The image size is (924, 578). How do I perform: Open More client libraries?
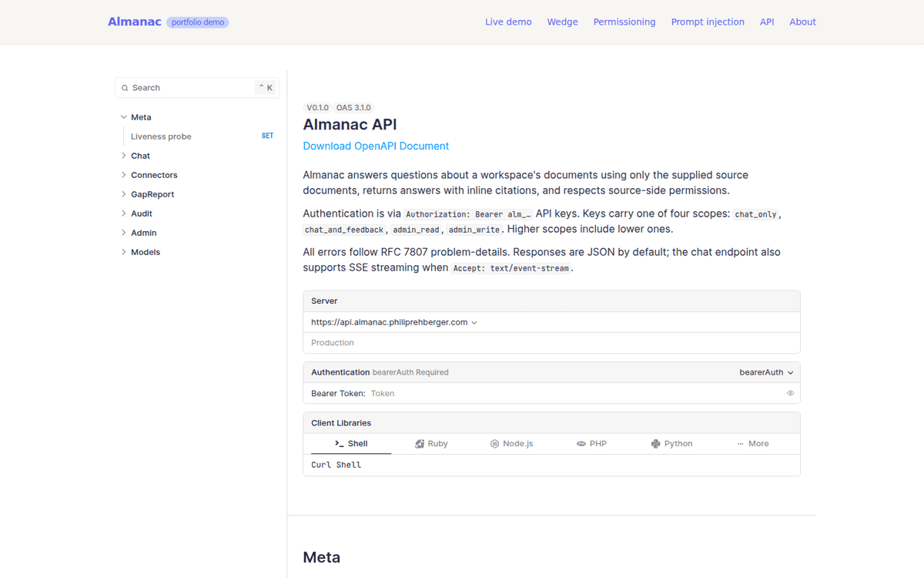click(752, 444)
